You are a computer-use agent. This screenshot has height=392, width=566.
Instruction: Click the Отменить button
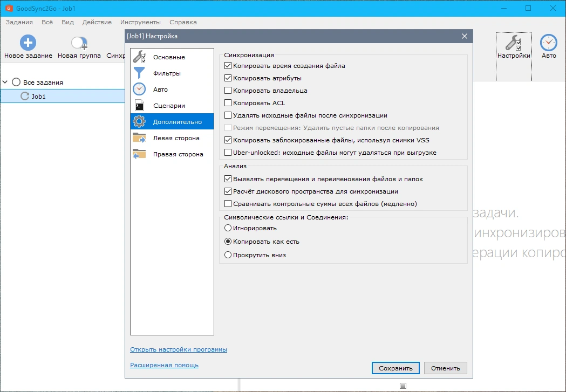pos(446,368)
